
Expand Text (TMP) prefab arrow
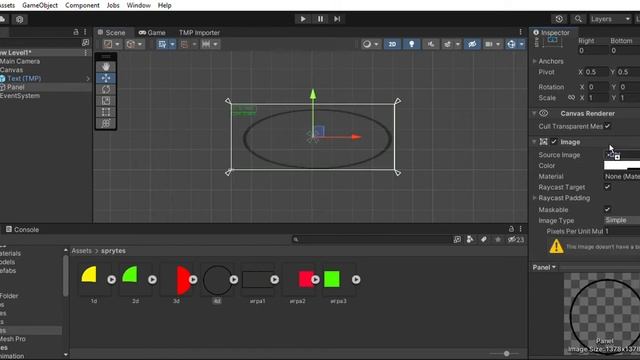coord(88,78)
